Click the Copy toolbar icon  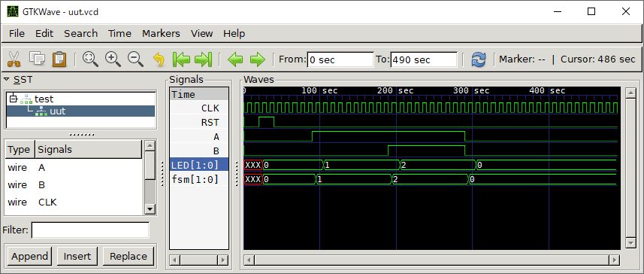tap(38, 59)
